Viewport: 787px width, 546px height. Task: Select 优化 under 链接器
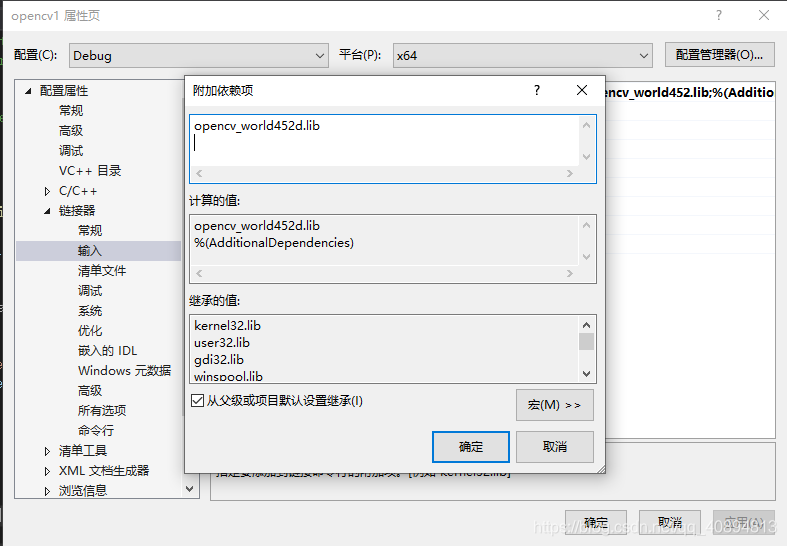tap(90, 331)
